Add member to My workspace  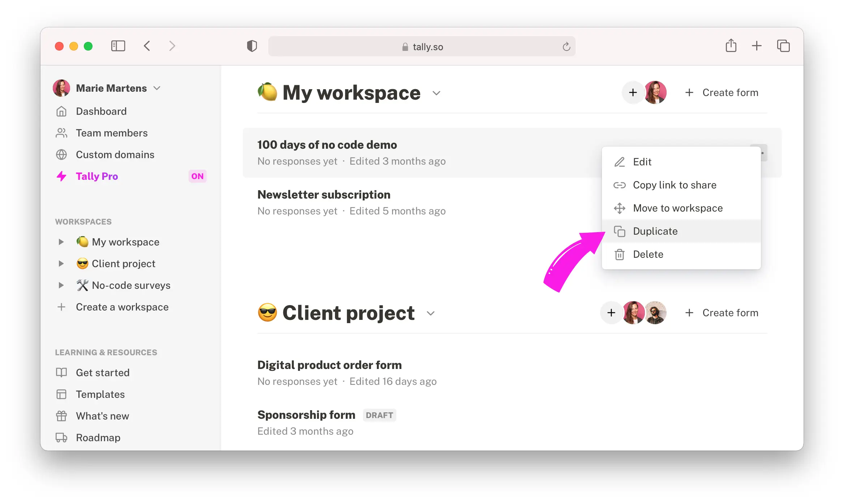tap(633, 92)
